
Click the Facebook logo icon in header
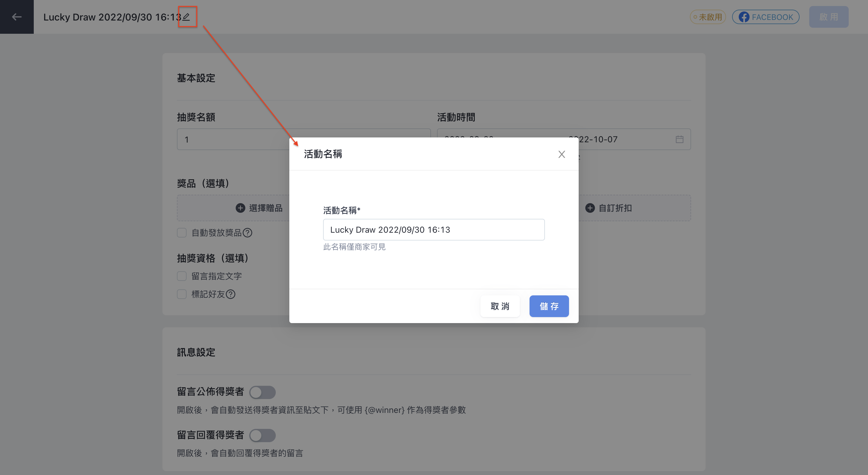tap(744, 17)
